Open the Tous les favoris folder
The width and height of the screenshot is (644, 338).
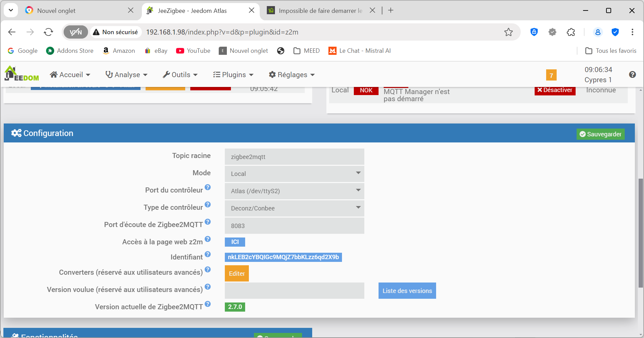coord(611,51)
